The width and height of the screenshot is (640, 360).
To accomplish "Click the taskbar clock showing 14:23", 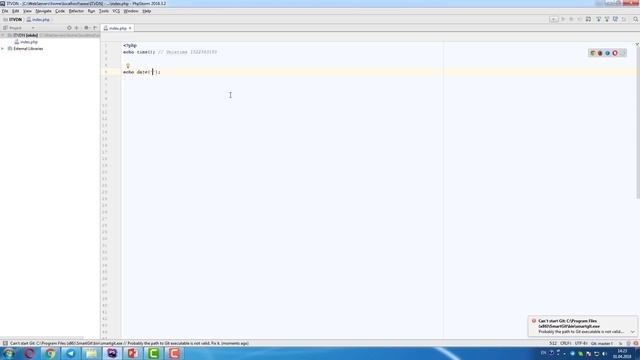I will 622,353.
